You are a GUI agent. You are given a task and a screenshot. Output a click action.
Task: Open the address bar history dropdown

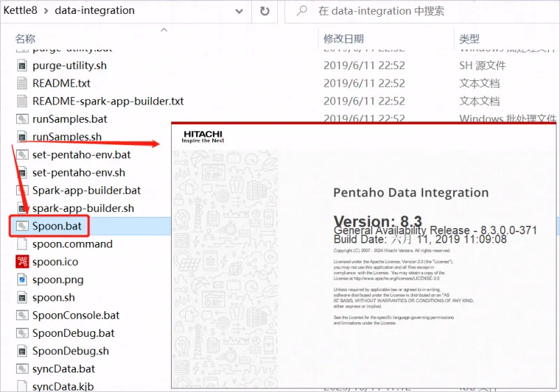239,11
